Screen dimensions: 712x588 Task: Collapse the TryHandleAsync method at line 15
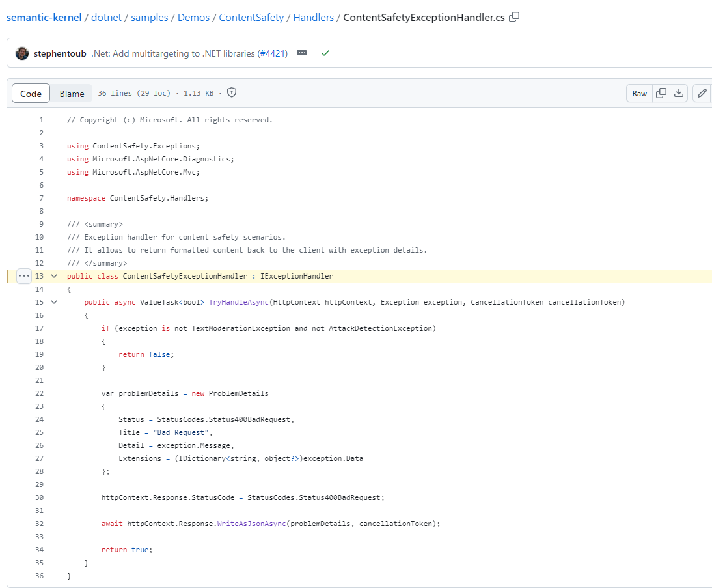pyautogui.click(x=53, y=301)
